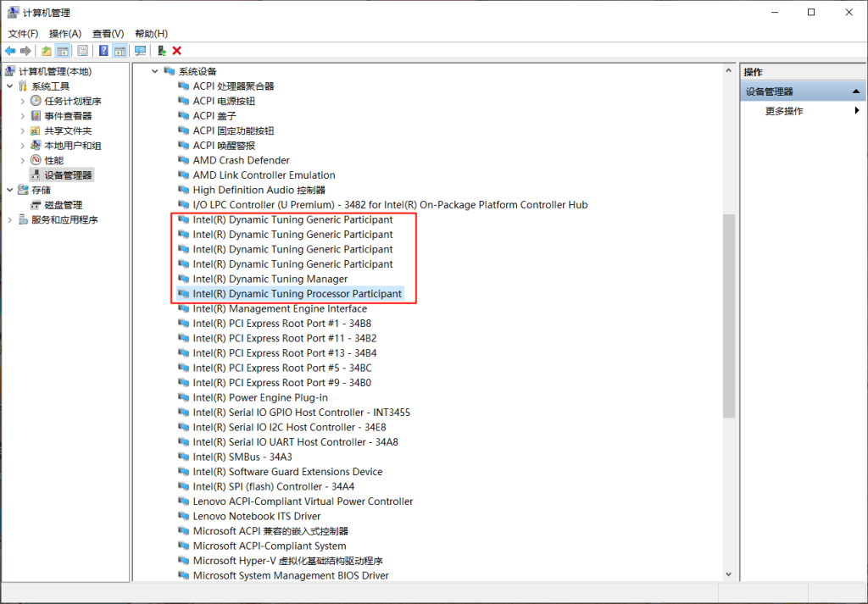The width and height of the screenshot is (868, 604).
Task: Click the blue Help question mark icon
Action: [x=103, y=51]
